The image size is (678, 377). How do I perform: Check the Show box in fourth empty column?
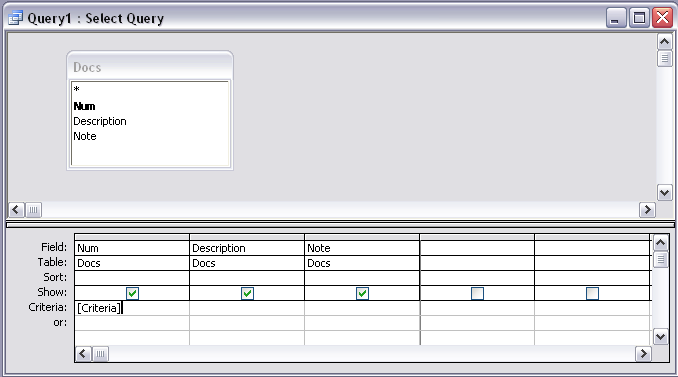click(x=477, y=294)
